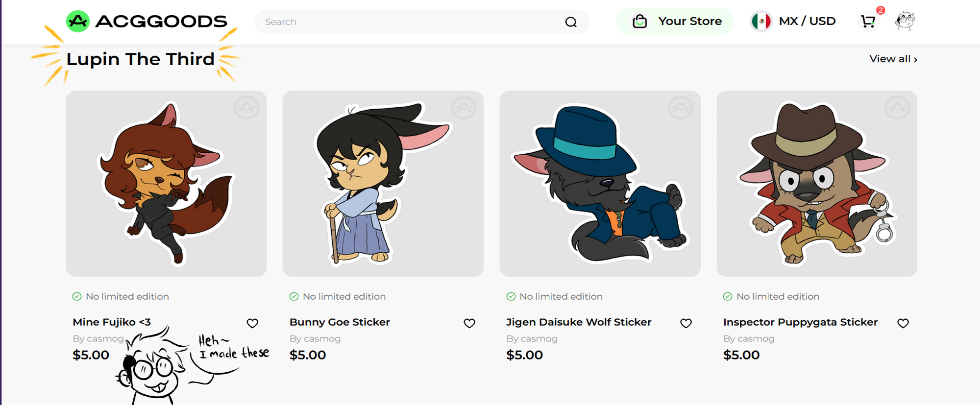Viewport: 980px width, 405px height.
Task: Open the Your Store page
Action: (x=689, y=22)
